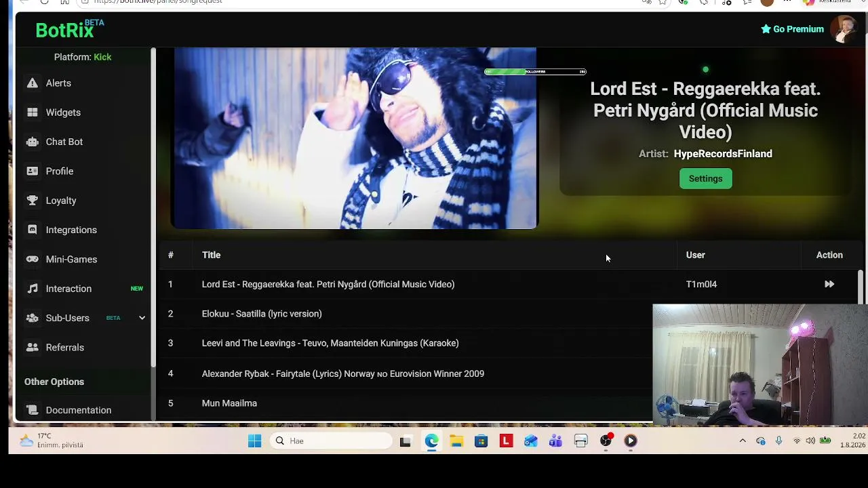Image resolution: width=868 pixels, height=488 pixels.
Task: Click the user avatar in the header
Action: coord(844,29)
